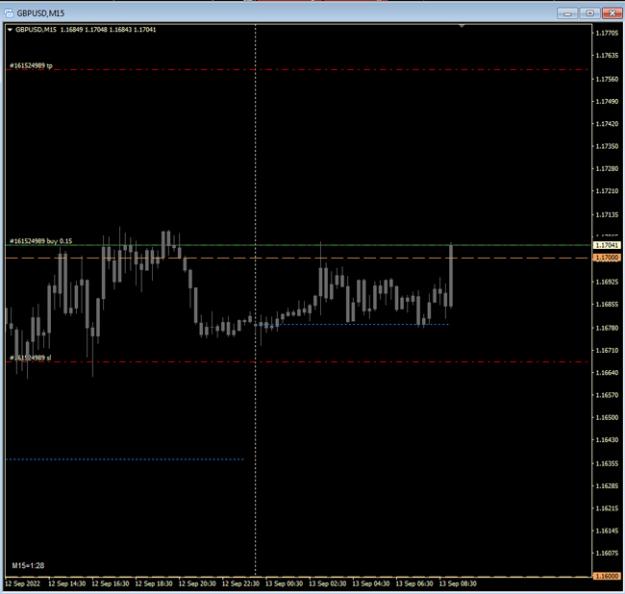This screenshot has width=625, height=594.
Task: Click the 1.16355 price scale value
Action: click(607, 463)
